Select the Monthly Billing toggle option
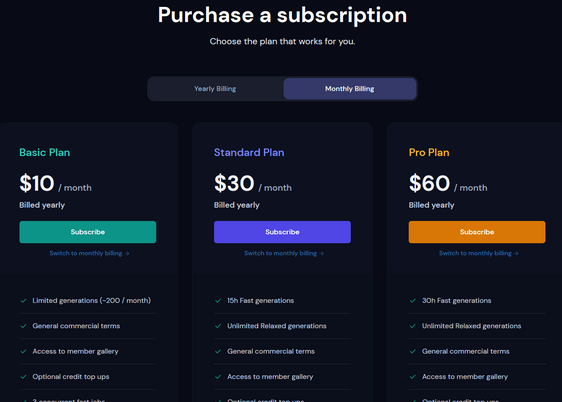This screenshot has height=402, width=562. coord(349,88)
